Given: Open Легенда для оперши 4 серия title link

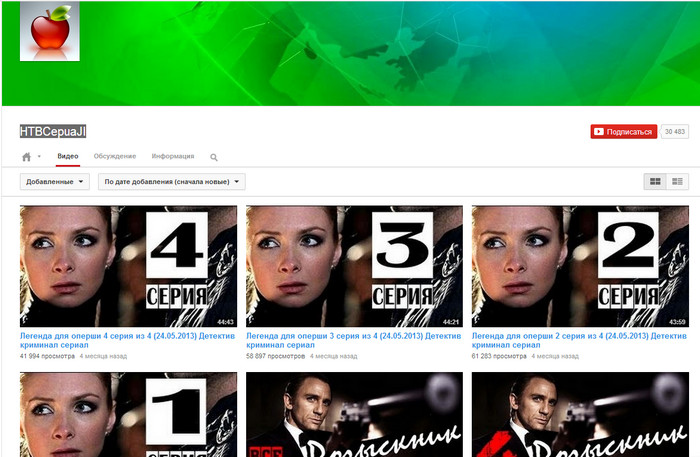Looking at the screenshot, I should [127, 340].
